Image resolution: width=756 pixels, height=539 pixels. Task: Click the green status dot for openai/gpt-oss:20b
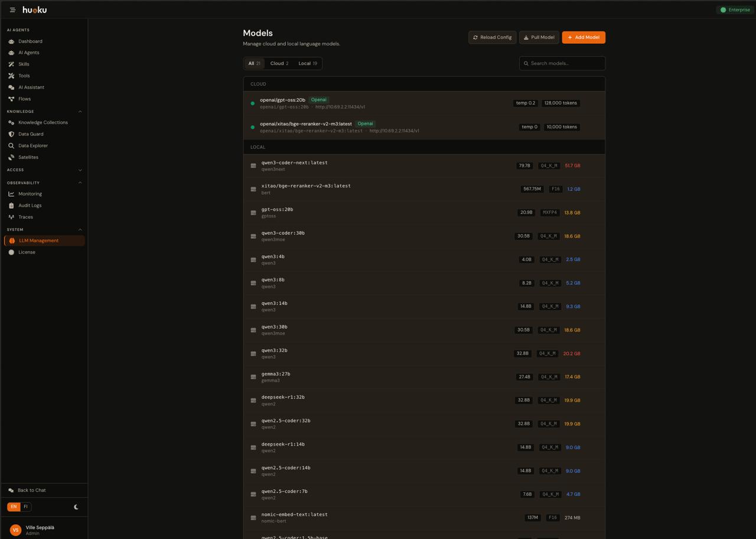point(253,103)
